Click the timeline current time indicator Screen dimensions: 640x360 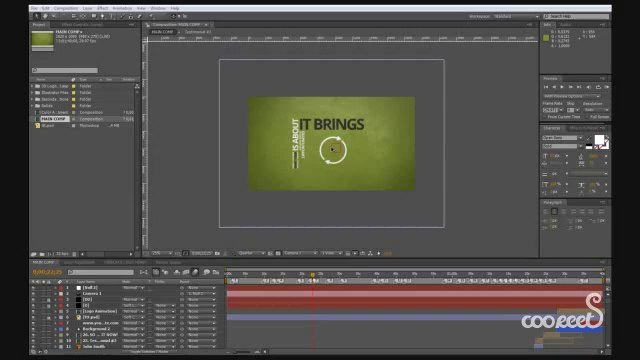[x=312, y=275]
